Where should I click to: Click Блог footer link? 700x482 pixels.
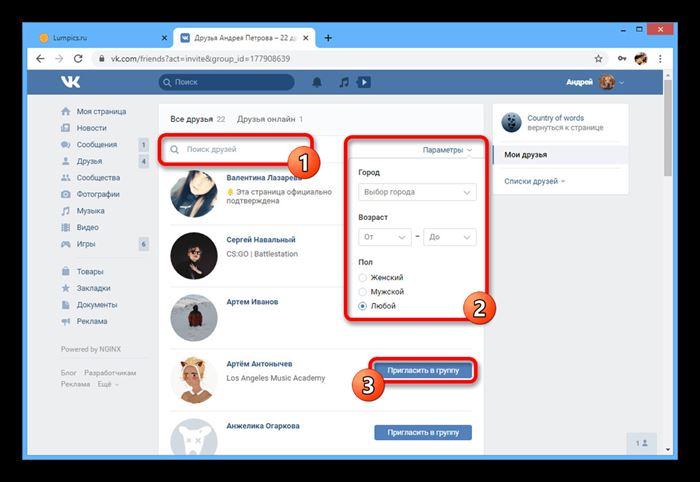68,373
